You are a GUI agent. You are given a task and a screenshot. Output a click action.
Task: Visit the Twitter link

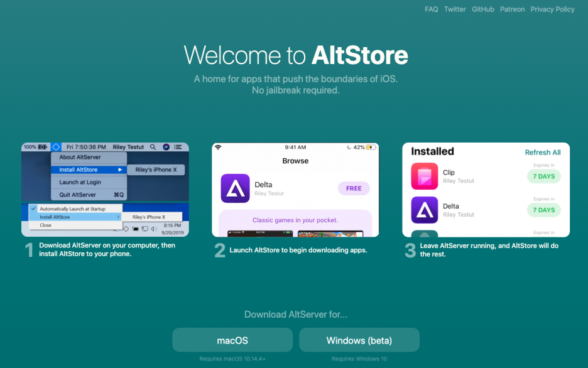[x=455, y=9]
